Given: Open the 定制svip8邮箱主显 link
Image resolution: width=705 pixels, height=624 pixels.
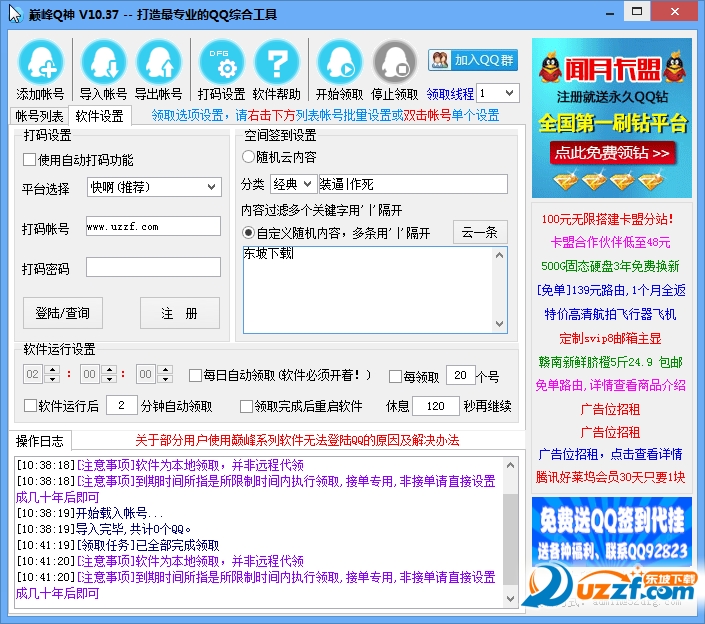Looking at the screenshot, I should coord(610,338).
